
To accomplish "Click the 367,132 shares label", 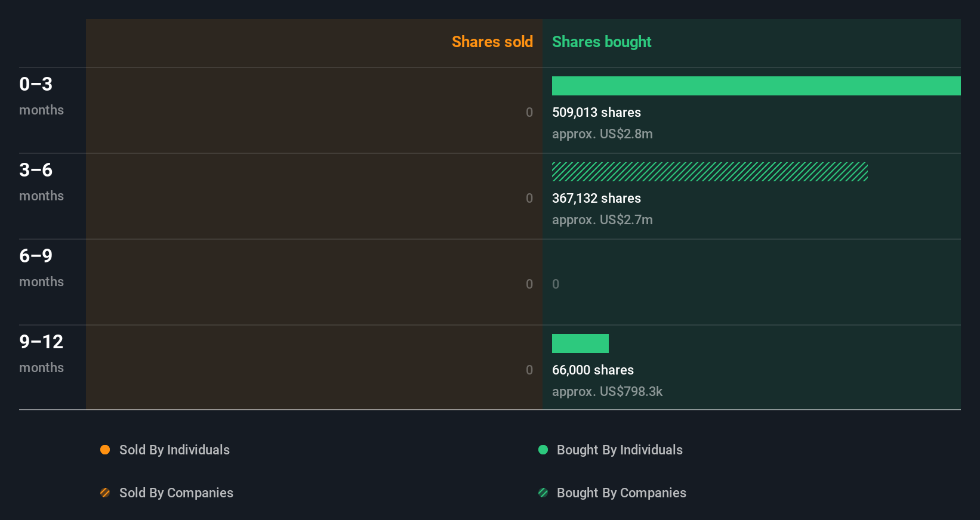I will point(596,198).
